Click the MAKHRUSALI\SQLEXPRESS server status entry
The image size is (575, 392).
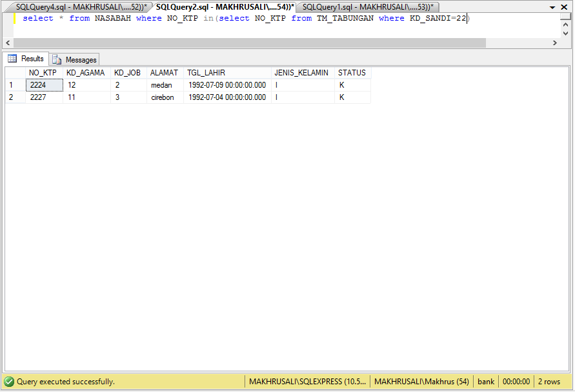tap(307, 382)
